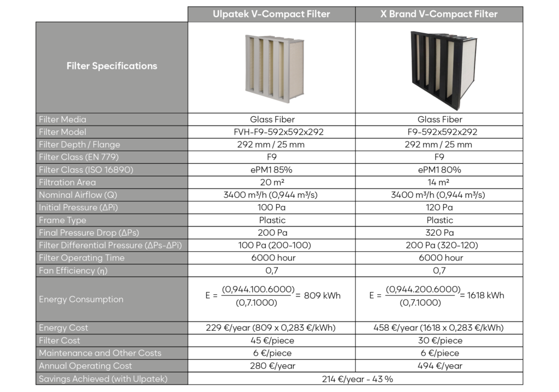
Task: Select the 'ePM1 80%' cell
Action: click(439, 170)
